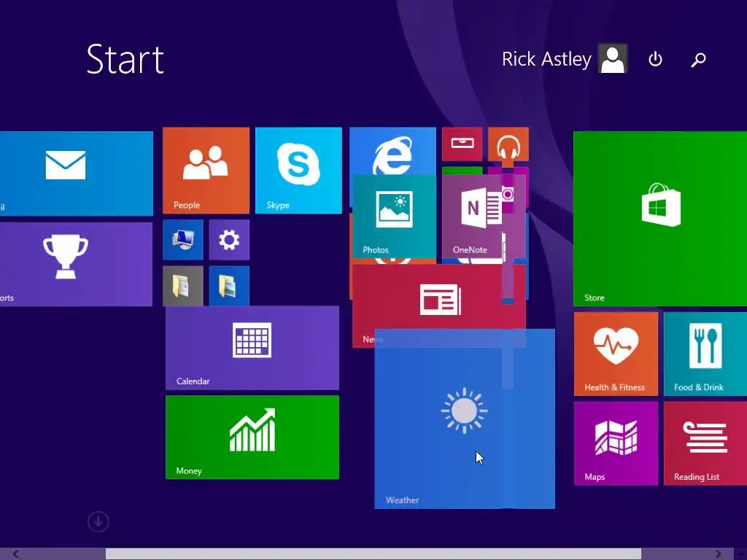Open the Pictures folder tile

click(229, 286)
